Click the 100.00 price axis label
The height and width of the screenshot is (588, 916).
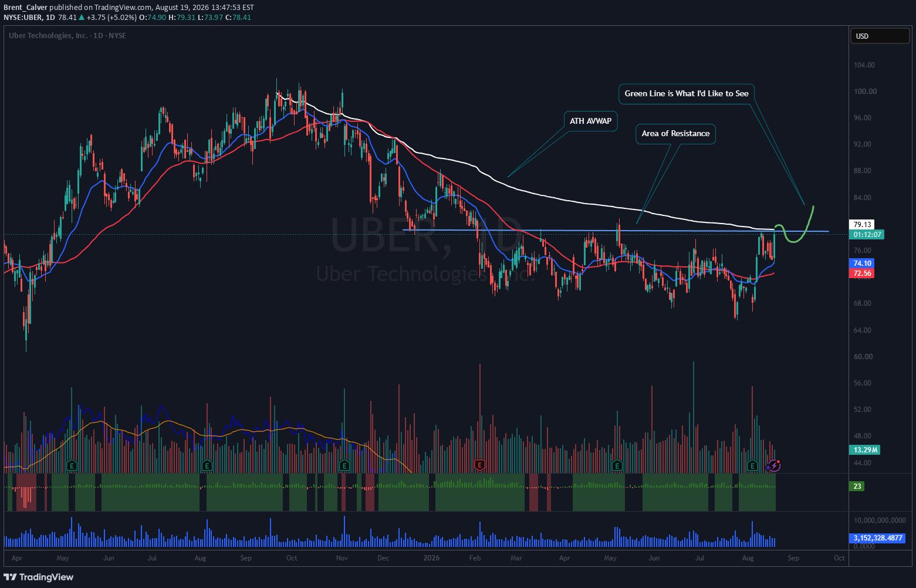[x=866, y=92]
